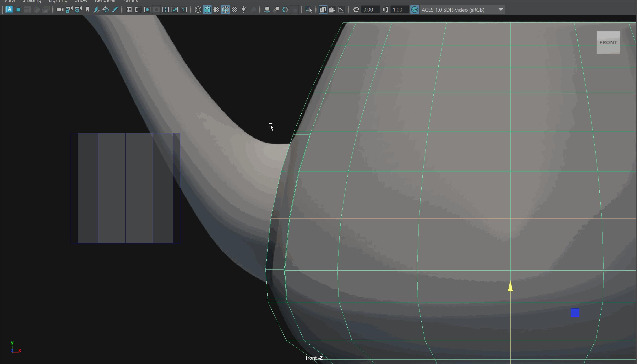Viewport: 637px width, 364px height.
Task: Click the Isolate Select icon
Action: [309, 10]
